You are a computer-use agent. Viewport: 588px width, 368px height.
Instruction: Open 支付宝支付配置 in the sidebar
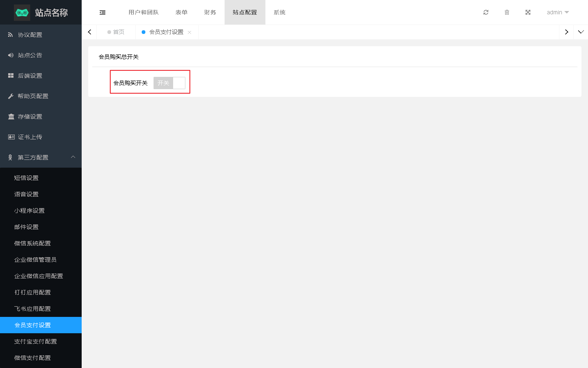click(36, 341)
